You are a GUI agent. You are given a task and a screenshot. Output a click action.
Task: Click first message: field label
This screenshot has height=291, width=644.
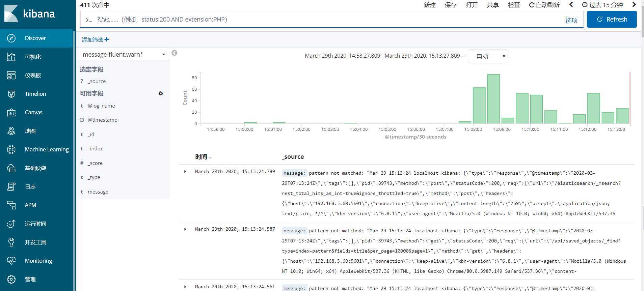coord(294,173)
